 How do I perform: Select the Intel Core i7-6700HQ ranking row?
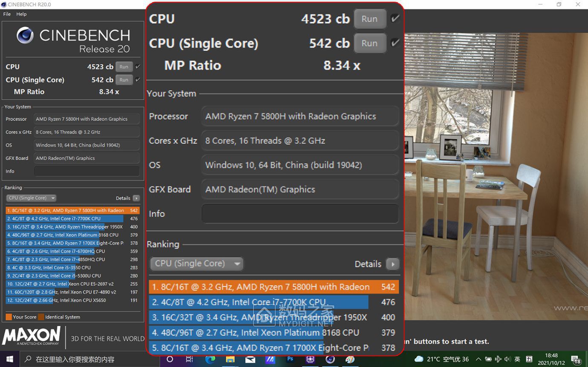click(72, 251)
